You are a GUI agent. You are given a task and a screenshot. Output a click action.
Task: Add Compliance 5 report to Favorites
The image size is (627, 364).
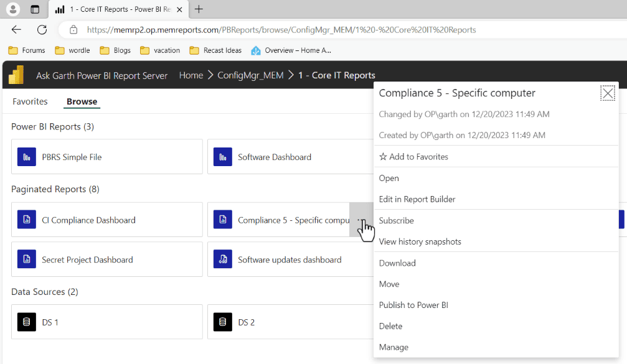(x=413, y=157)
